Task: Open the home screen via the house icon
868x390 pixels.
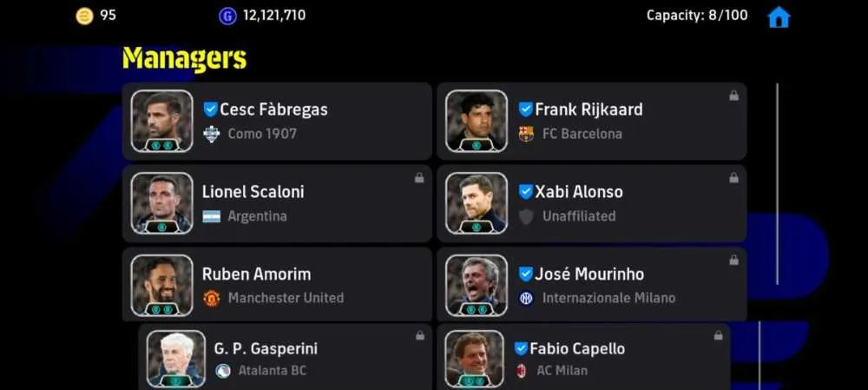Action: pyautogui.click(x=779, y=17)
